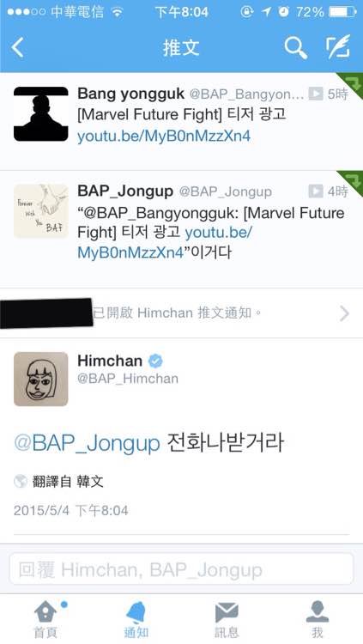Tap the @BAP_Jongup mention in Himchan's tweet

coord(87,443)
